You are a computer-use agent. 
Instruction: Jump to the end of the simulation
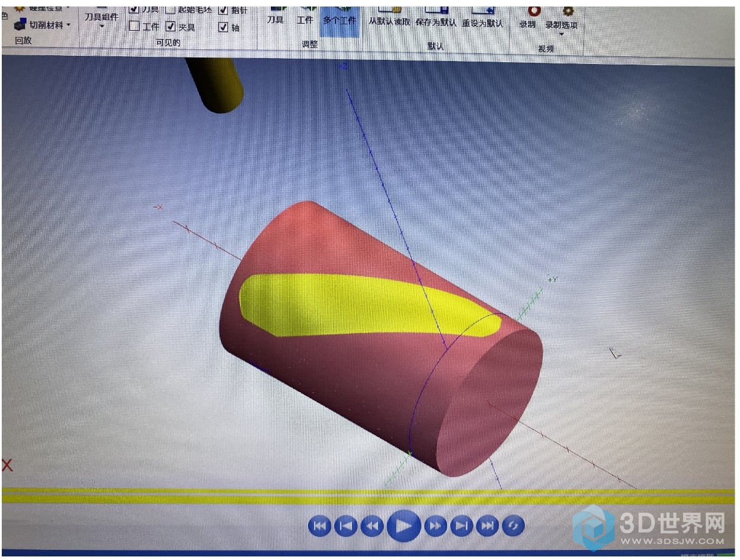point(488,526)
